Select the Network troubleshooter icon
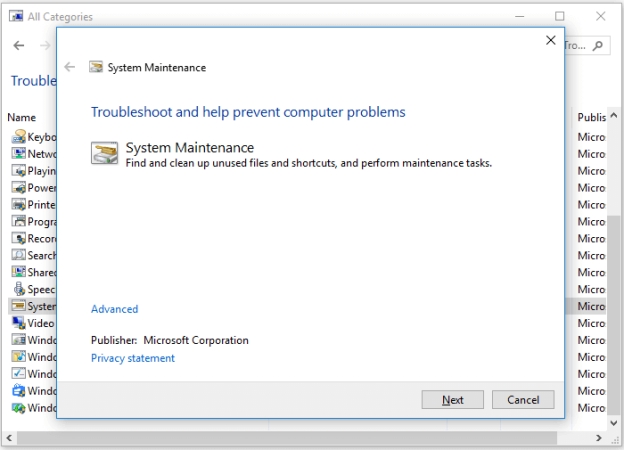Screen dimensions: 624x451 tap(18, 153)
